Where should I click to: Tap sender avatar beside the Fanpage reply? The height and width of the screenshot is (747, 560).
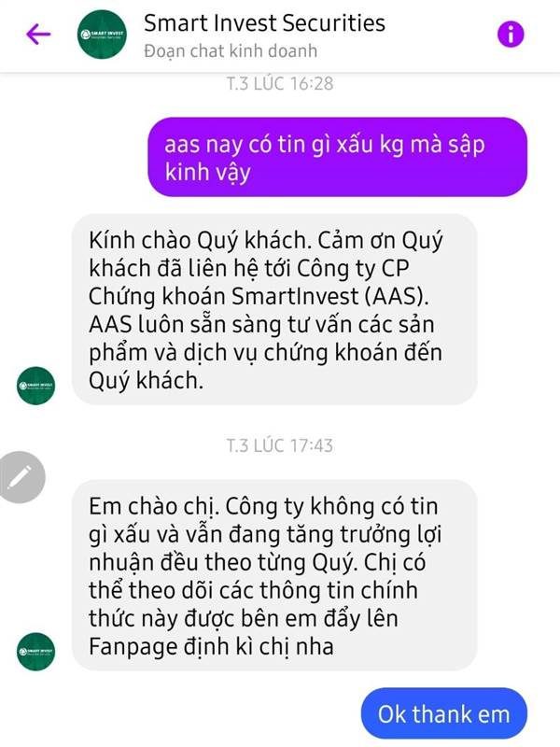click(35, 651)
